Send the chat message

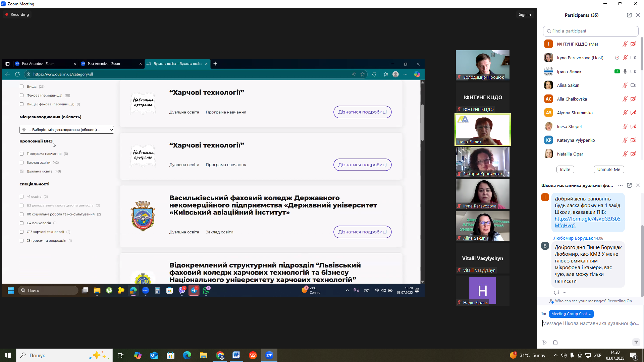636,342
